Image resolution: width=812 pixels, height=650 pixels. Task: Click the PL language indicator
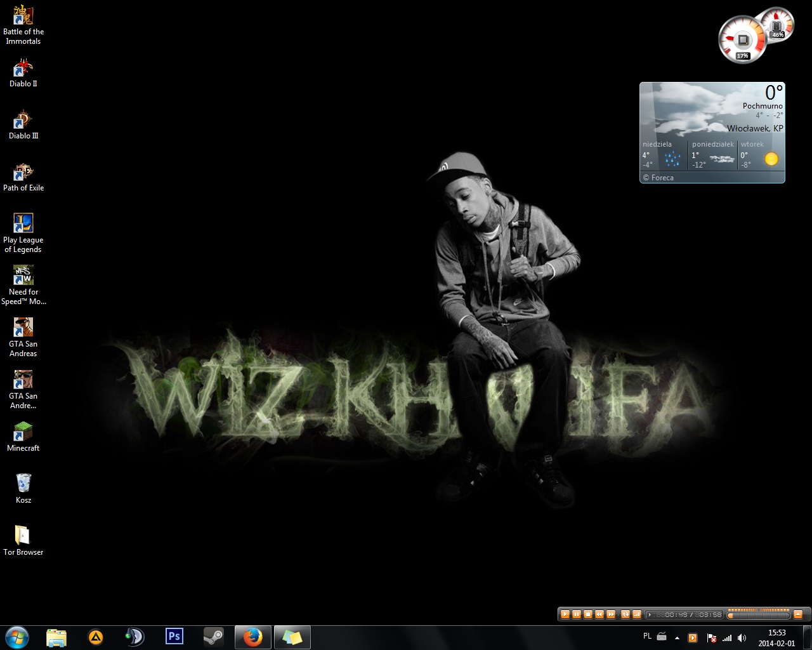coord(647,635)
